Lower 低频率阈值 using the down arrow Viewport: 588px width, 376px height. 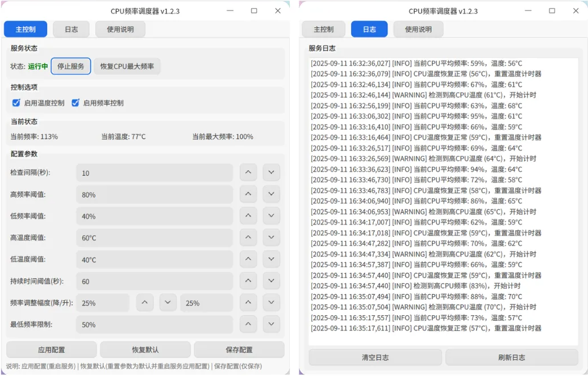pos(271,216)
